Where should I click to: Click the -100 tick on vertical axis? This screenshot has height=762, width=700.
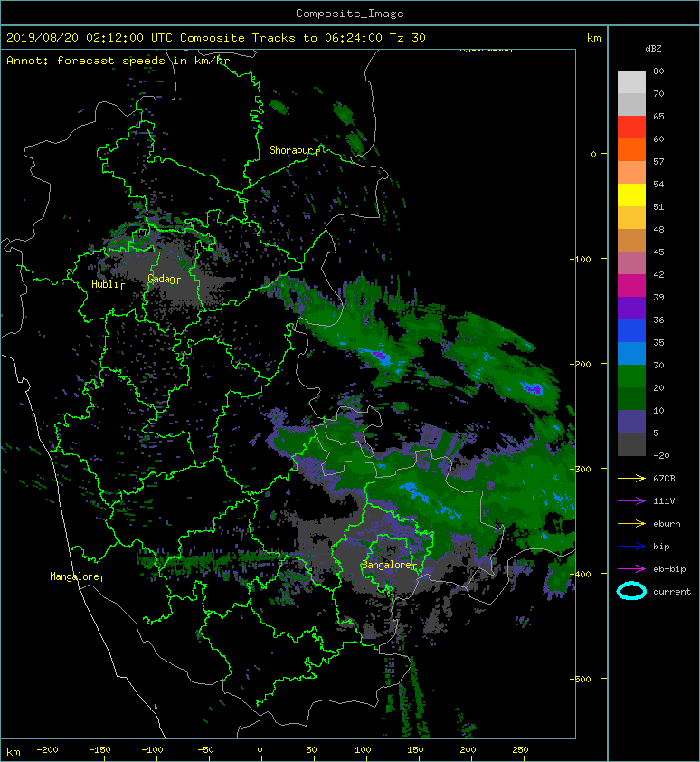point(581,259)
